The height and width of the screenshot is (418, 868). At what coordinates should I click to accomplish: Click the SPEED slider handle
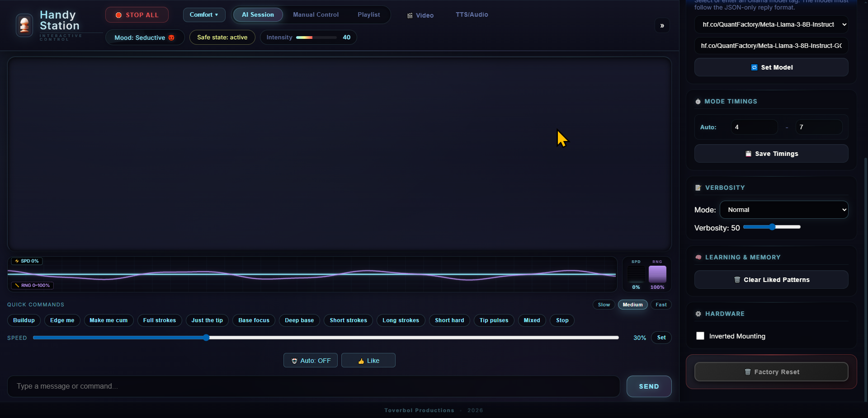(206, 338)
